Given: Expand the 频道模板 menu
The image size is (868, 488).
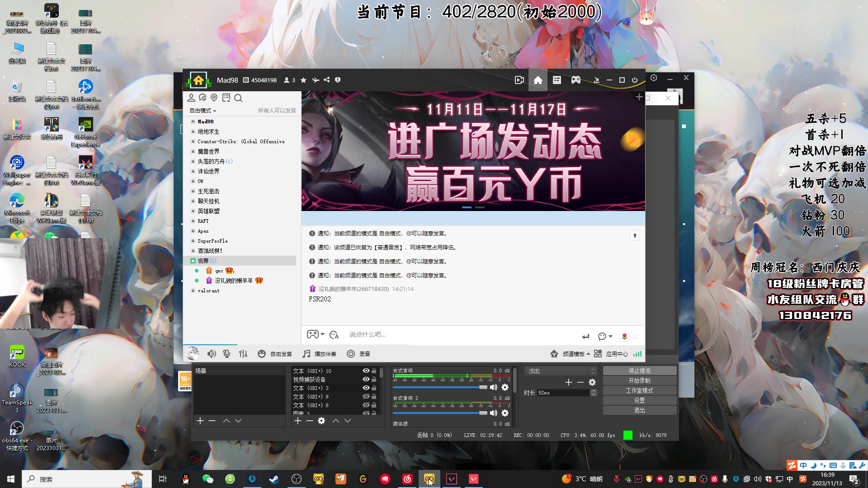Looking at the screenshot, I should click(576, 354).
